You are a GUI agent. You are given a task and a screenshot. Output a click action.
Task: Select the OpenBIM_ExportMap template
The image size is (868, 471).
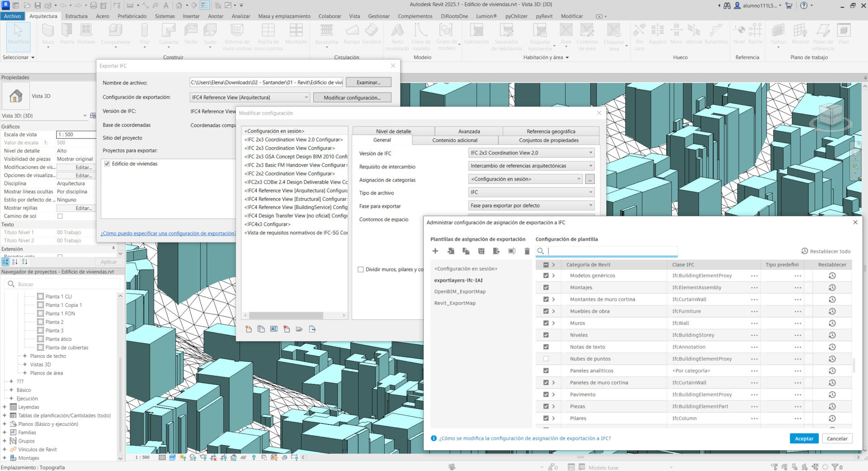click(x=460, y=292)
